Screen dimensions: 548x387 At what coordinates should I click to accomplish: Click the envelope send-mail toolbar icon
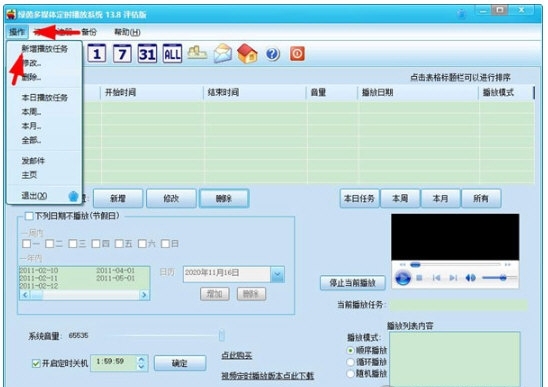tap(223, 53)
